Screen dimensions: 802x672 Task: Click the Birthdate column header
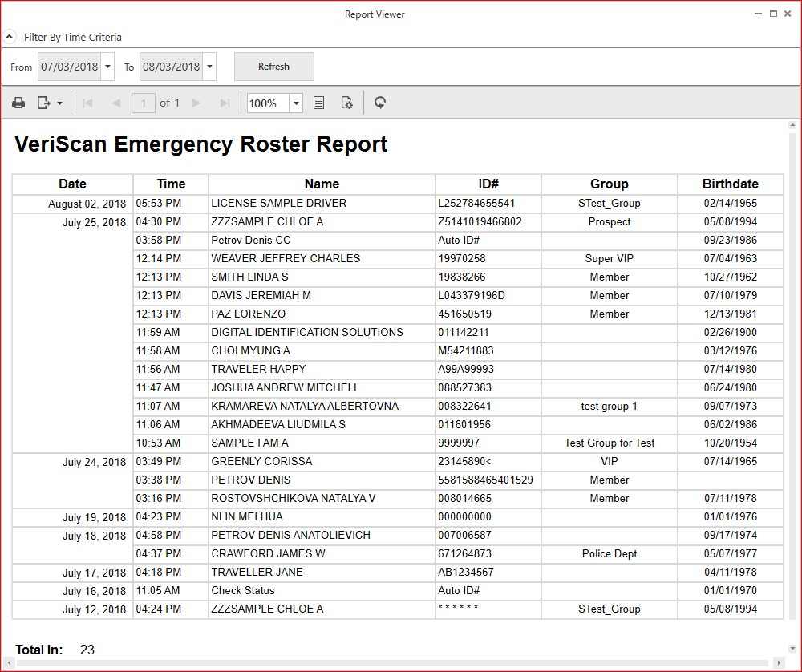click(x=731, y=184)
